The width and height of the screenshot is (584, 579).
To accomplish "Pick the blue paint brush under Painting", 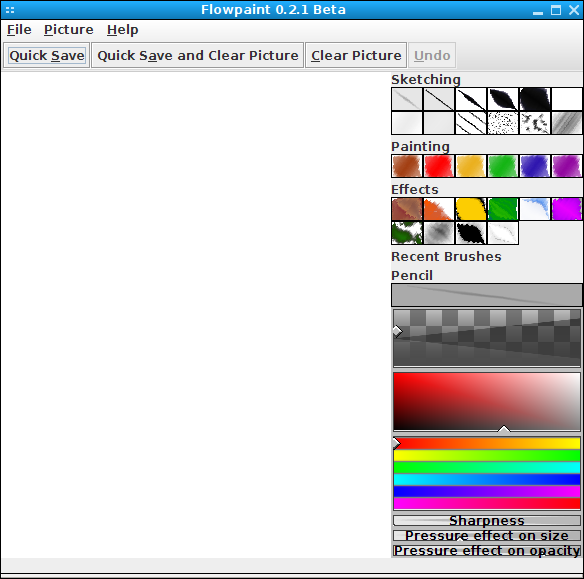I will [535, 166].
